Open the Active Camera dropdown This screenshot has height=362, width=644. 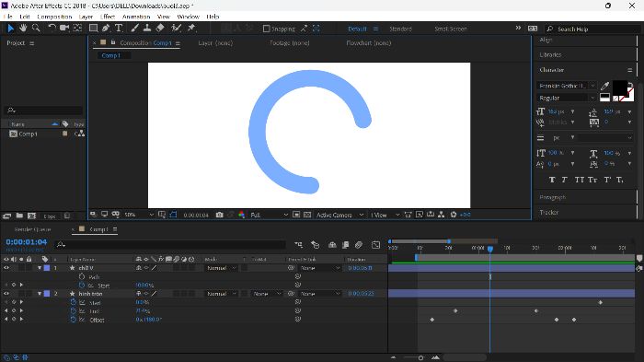click(x=339, y=215)
